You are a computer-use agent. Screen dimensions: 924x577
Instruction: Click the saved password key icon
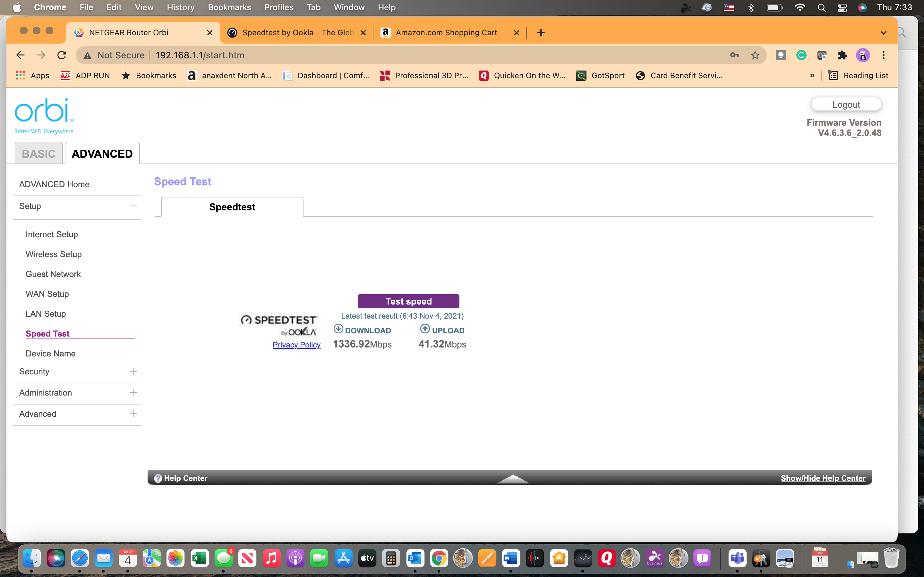734,55
